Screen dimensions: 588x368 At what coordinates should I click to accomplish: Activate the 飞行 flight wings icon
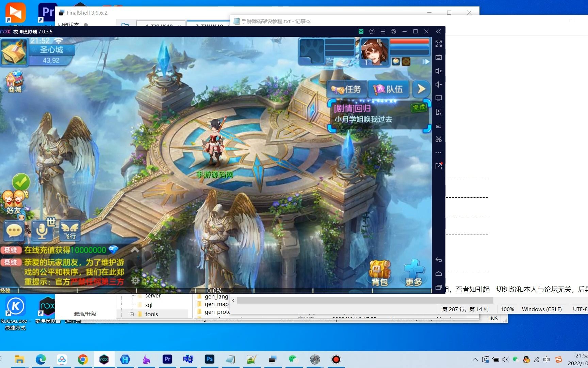(x=70, y=231)
